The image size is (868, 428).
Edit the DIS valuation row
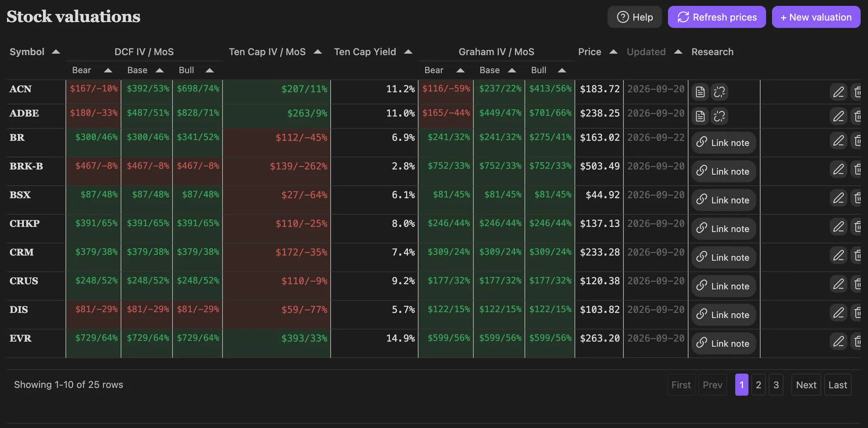(x=838, y=313)
